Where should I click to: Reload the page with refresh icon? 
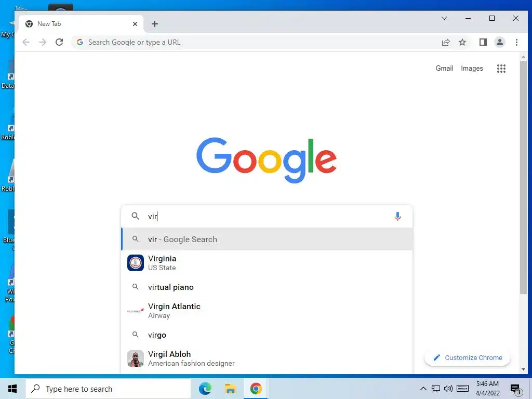(59, 43)
